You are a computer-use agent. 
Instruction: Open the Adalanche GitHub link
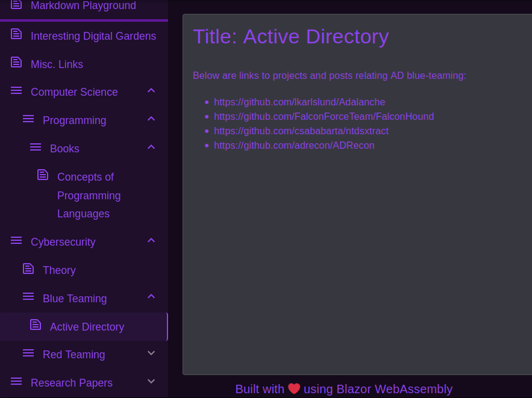point(299,102)
